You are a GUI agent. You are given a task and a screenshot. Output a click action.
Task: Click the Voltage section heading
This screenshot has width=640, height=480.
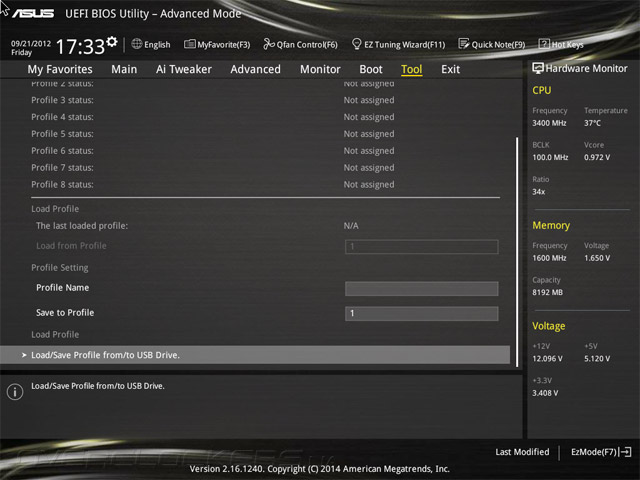pyautogui.click(x=549, y=326)
